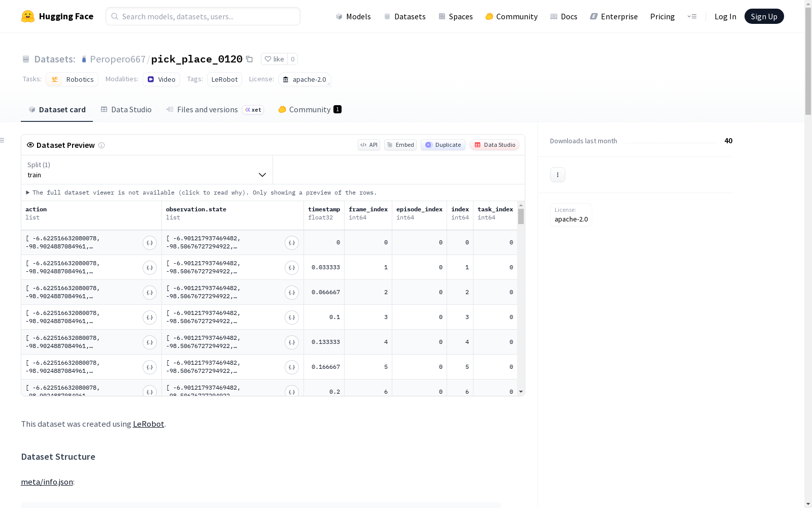Open the meta/info.json link
The height and width of the screenshot is (508, 812).
pos(47,482)
